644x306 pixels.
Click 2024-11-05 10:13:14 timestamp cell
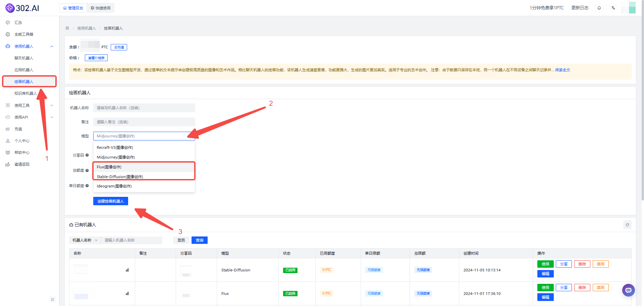[x=482, y=270]
